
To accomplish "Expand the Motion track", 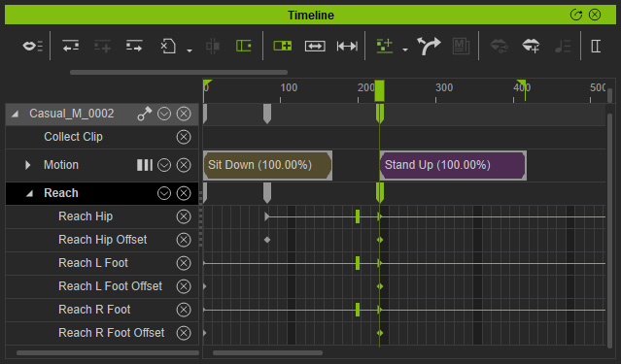I will pyautogui.click(x=27, y=165).
